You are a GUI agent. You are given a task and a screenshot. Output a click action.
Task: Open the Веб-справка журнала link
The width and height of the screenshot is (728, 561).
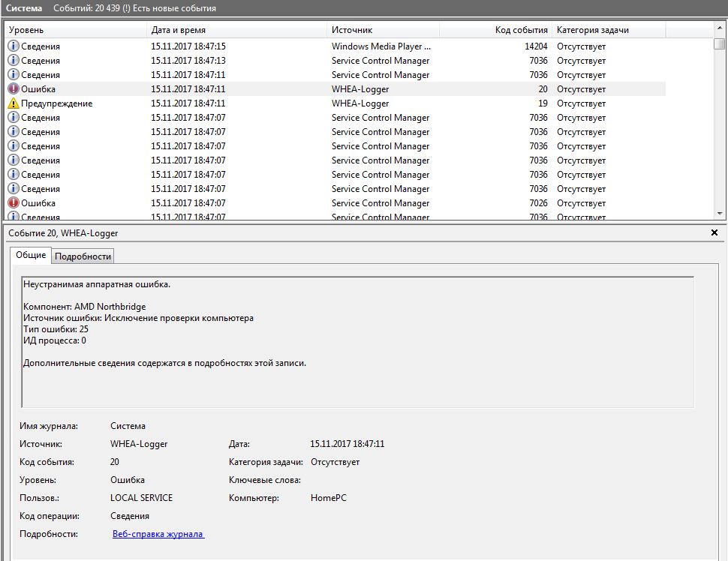coord(158,534)
